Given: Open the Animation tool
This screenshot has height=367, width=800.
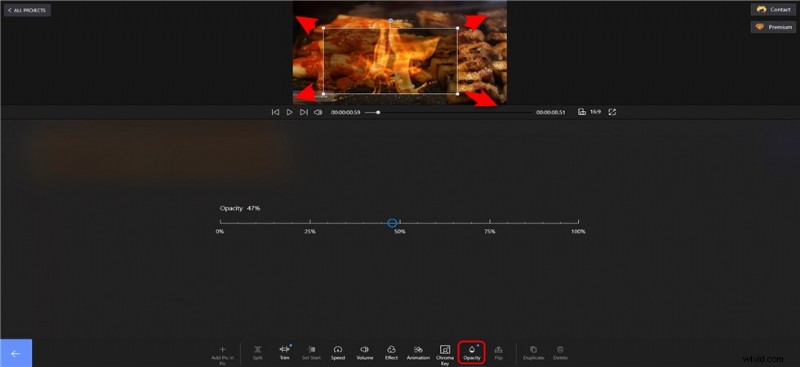Looking at the screenshot, I should click(x=418, y=353).
